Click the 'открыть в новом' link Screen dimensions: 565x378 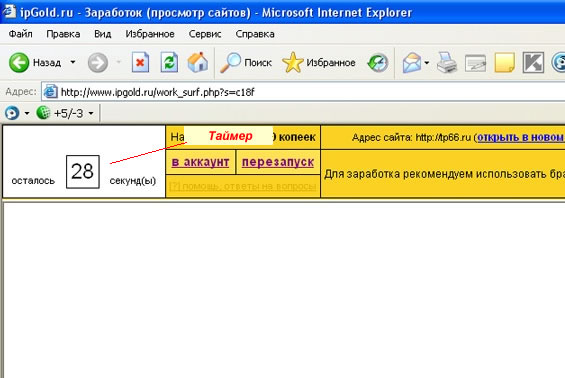[521, 137]
